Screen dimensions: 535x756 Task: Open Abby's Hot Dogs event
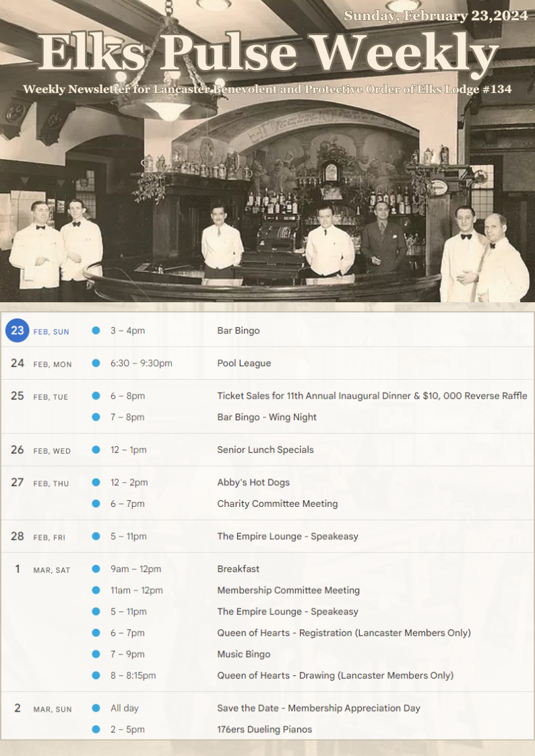tap(253, 482)
